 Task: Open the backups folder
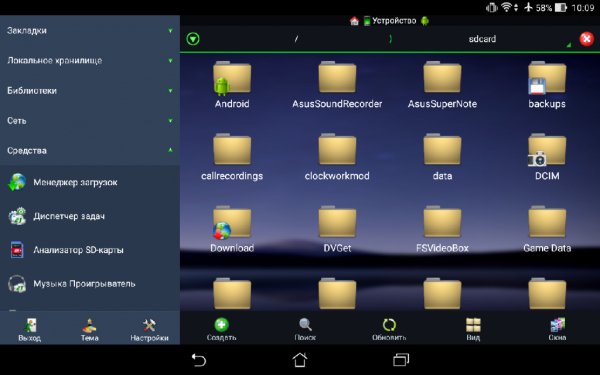tap(547, 85)
